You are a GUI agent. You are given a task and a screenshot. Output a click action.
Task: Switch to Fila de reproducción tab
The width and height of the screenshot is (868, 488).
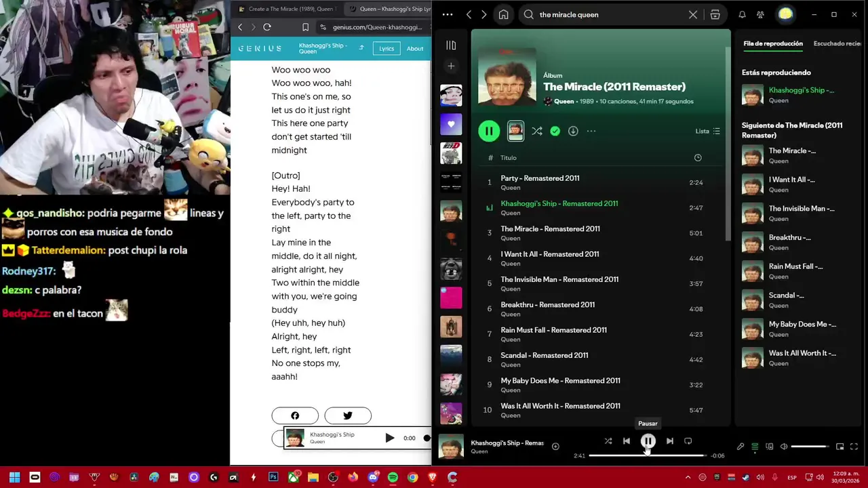pos(773,43)
